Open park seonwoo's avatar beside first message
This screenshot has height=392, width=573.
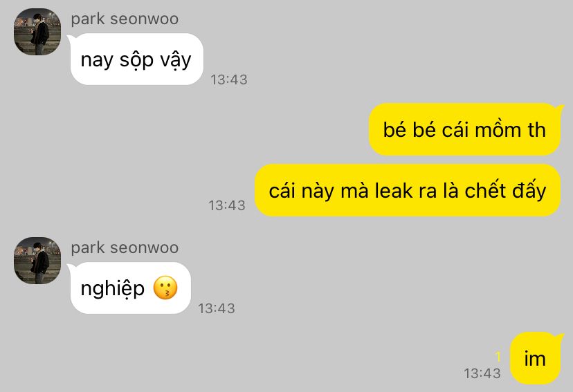[37, 32]
